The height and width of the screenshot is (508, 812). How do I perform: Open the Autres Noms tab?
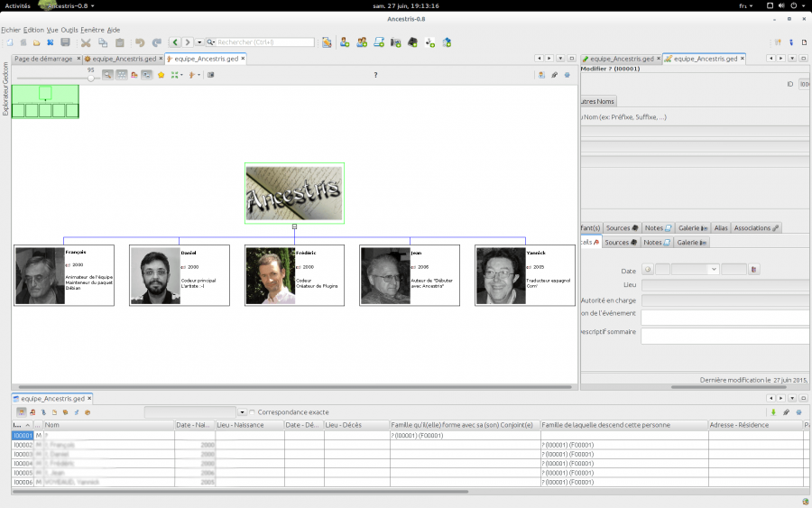(x=598, y=101)
